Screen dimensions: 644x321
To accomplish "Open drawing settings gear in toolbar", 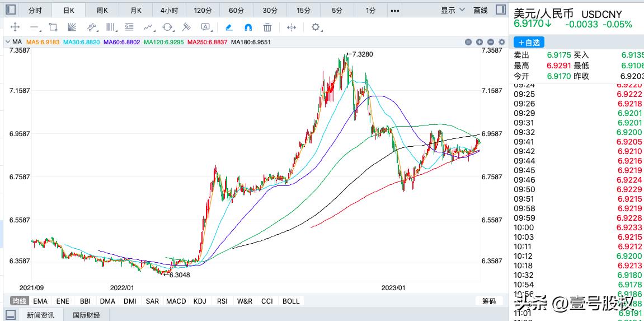I will pyautogui.click(x=316, y=27).
